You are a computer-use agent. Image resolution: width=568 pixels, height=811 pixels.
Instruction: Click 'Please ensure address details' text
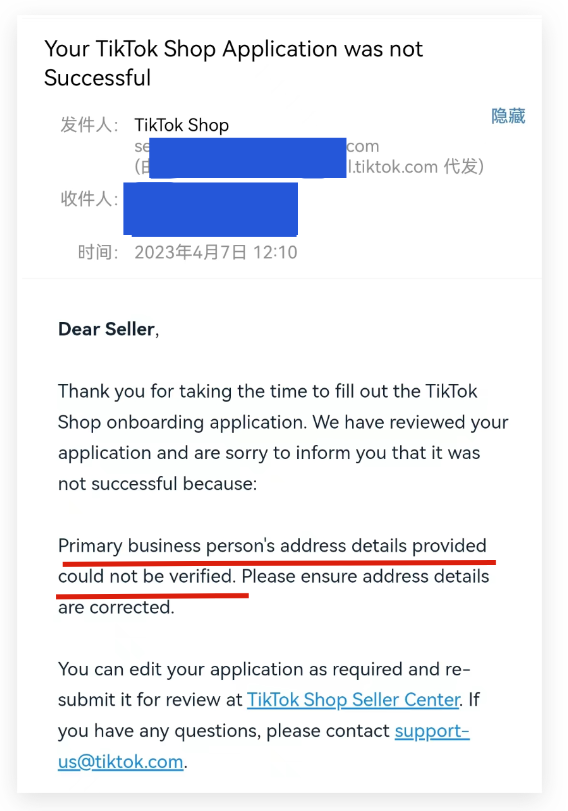[365, 577]
